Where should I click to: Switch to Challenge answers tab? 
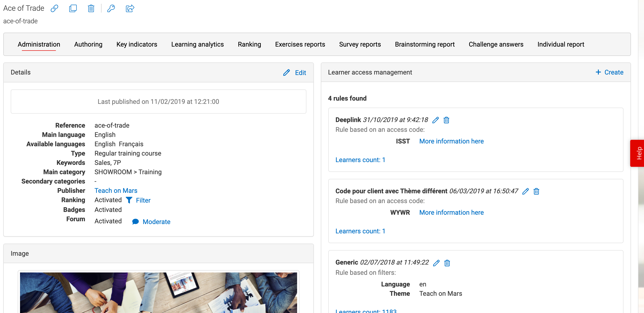(x=496, y=44)
